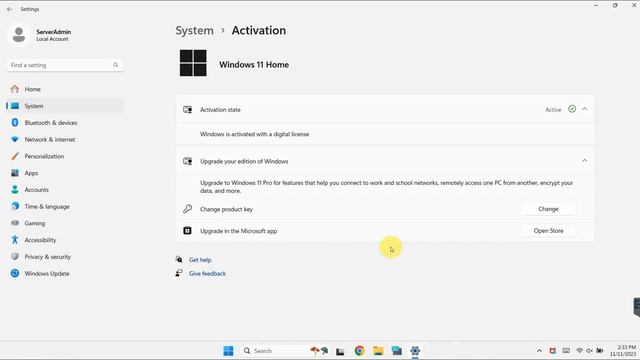Click the Activation state row icon
The height and width of the screenshot is (360, 640).
[x=187, y=109]
